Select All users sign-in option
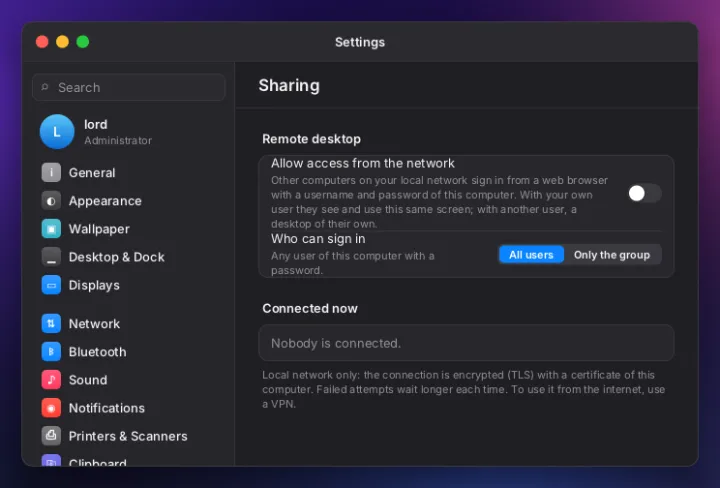The height and width of the screenshot is (488, 720). pyautogui.click(x=531, y=255)
